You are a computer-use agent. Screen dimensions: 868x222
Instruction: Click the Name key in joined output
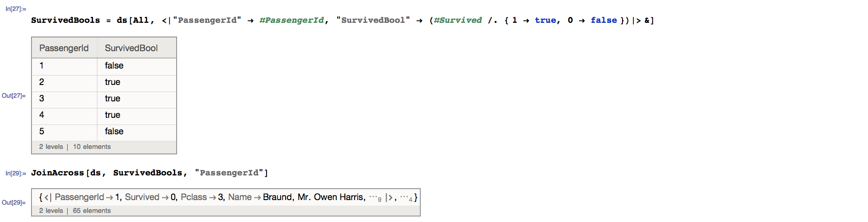(240, 197)
